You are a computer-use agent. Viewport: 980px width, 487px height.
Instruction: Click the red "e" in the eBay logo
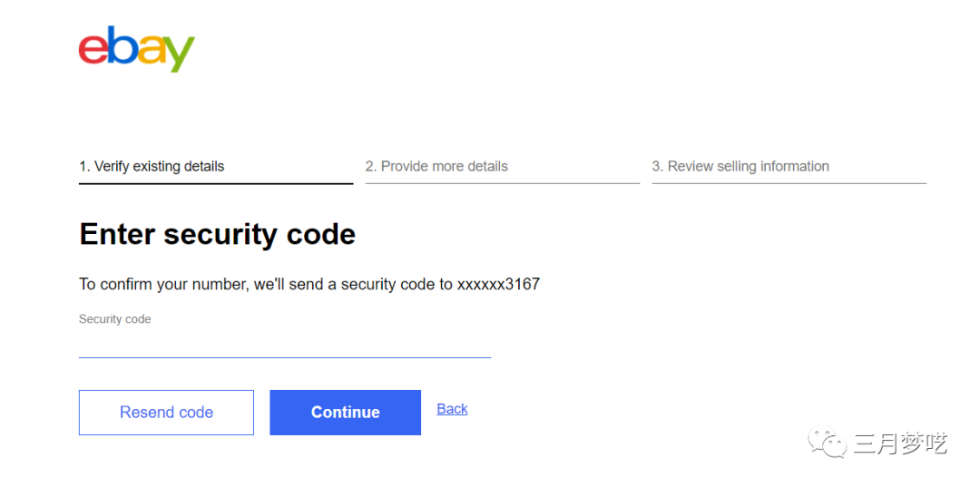(93, 50)
